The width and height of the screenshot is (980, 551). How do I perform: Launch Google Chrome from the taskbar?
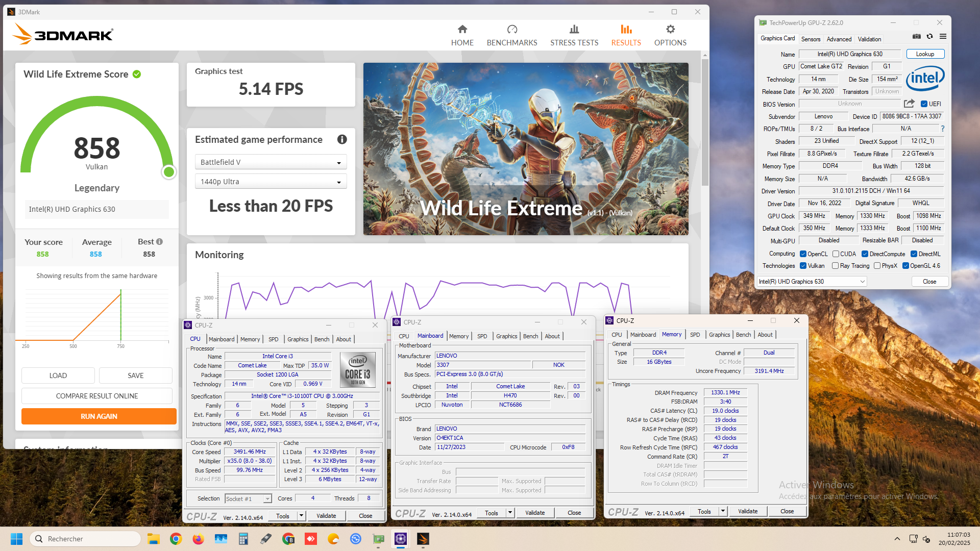[176, 539]
